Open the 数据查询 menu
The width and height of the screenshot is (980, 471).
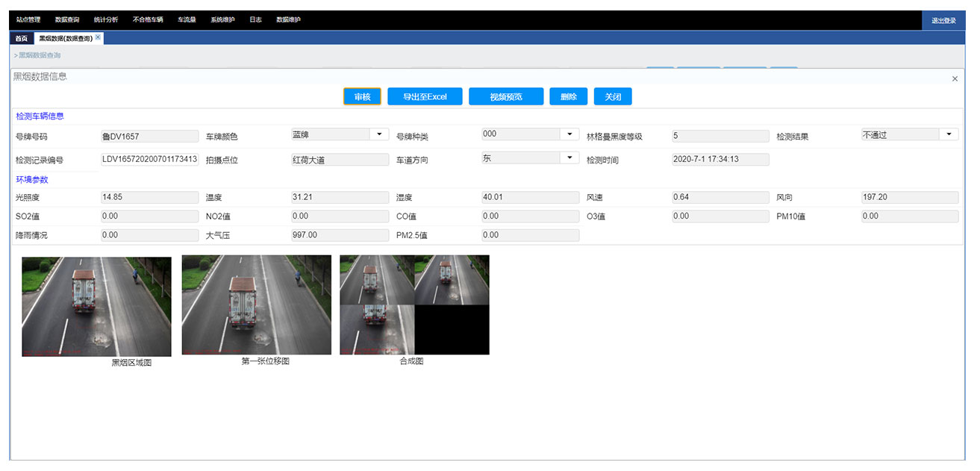tap(67, 20)
